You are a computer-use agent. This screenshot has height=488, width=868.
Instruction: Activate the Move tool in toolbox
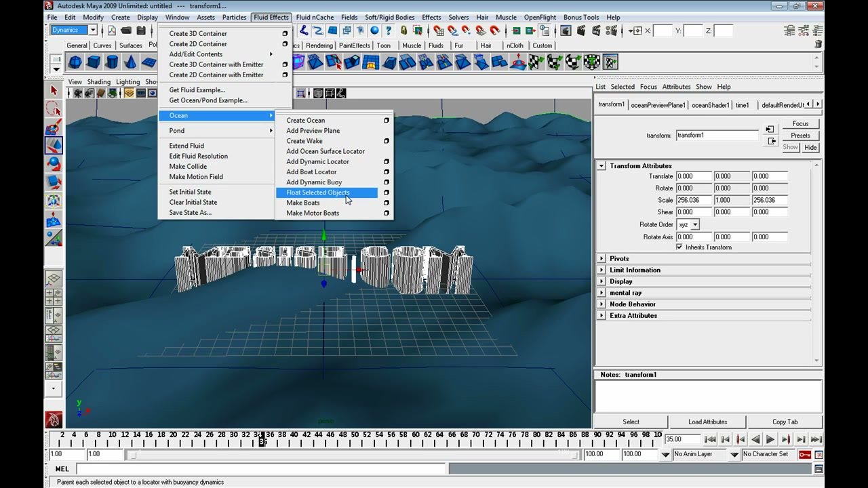54,146
